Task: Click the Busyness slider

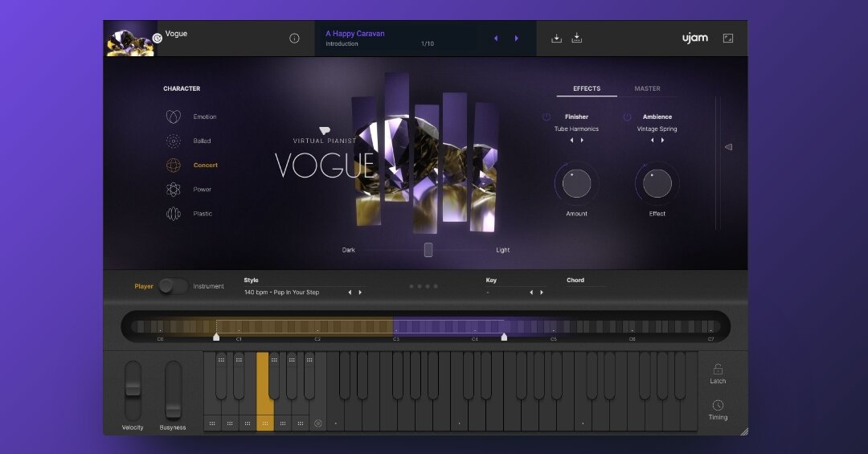Action: (174, 391)
